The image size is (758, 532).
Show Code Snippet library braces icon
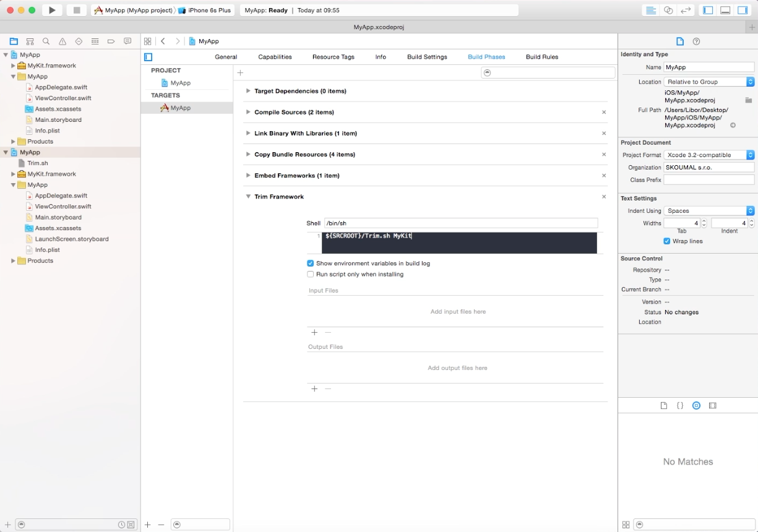click(x=680, y=406)
